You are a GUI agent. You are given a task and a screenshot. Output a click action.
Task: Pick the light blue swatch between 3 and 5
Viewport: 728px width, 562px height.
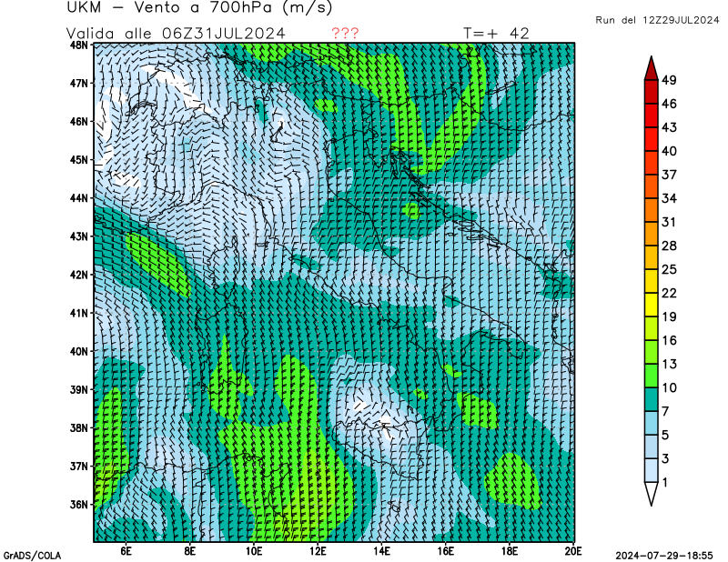(x=652, y=446)
